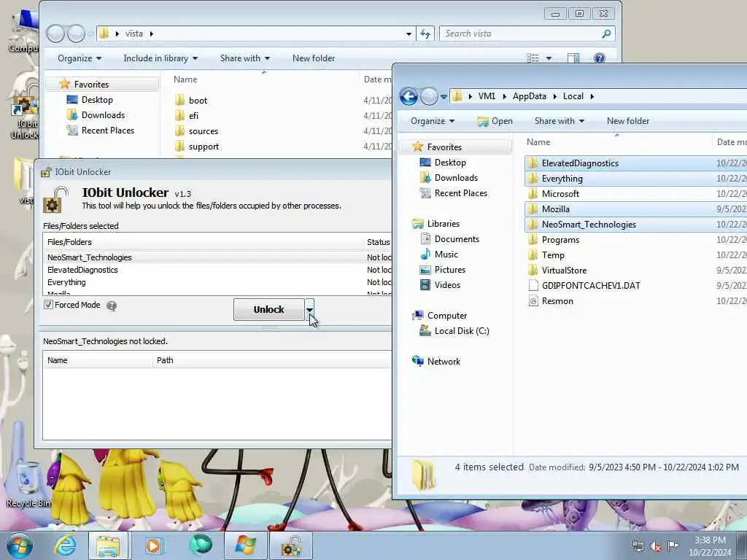Open the Music library
Viewport: 747px width, 560px height.
(446, 254)
